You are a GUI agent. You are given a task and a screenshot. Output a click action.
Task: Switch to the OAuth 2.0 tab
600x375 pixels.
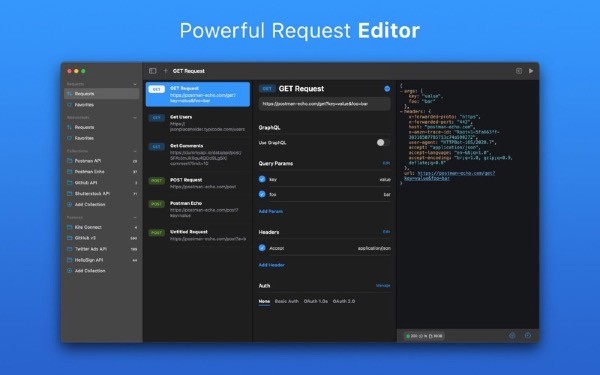coord(344,301)
